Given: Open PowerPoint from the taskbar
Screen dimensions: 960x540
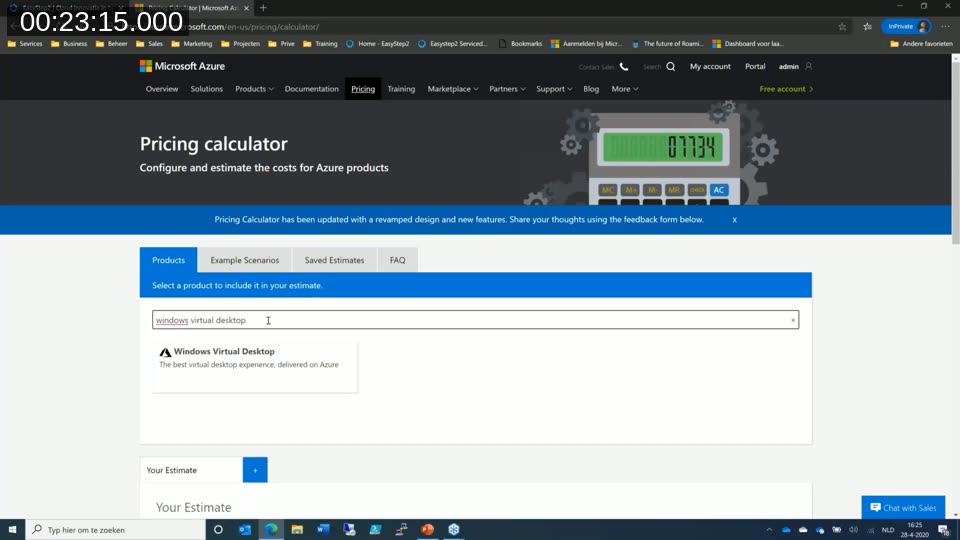Looking at the screenshot, I should point(427,530).
